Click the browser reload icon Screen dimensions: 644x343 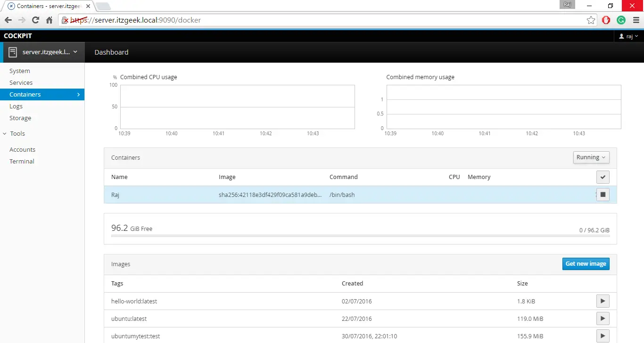(35, 20)
